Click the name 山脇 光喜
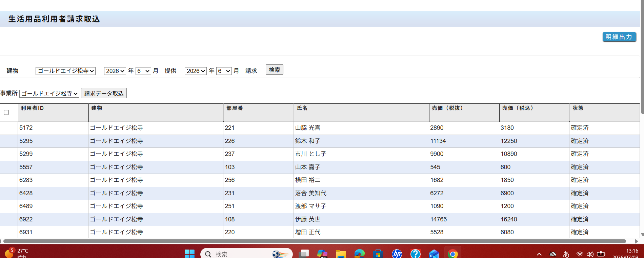Viewport: 644px width, 258px height. click(308, 128)
